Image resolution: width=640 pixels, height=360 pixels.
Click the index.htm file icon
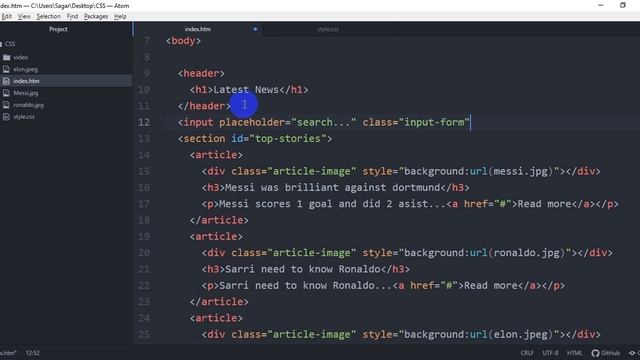[x=6, y=81]
